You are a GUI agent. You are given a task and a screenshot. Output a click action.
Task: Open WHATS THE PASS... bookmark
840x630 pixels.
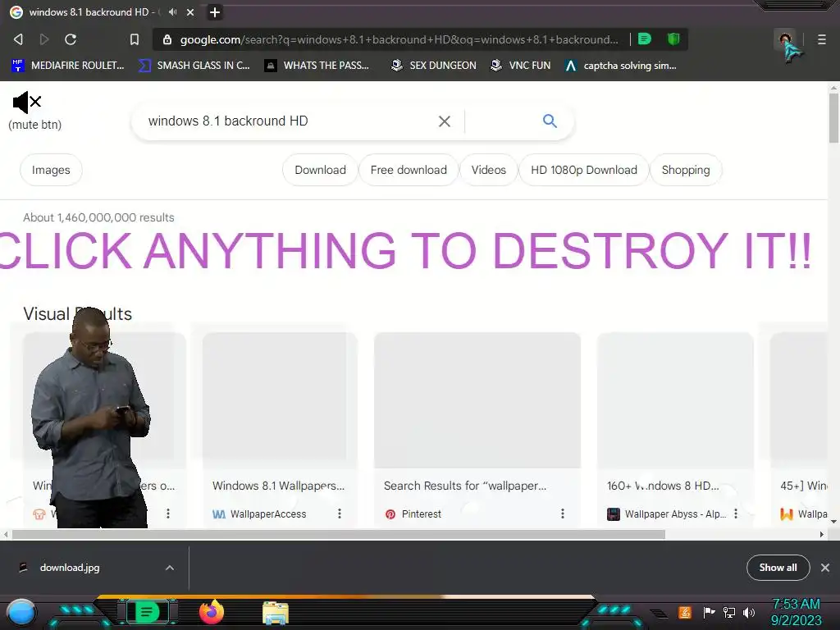[317, 66]
